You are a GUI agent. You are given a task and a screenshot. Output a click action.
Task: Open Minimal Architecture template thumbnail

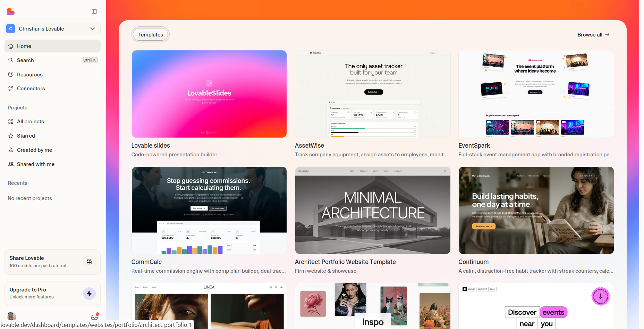(x=373, y=210)
